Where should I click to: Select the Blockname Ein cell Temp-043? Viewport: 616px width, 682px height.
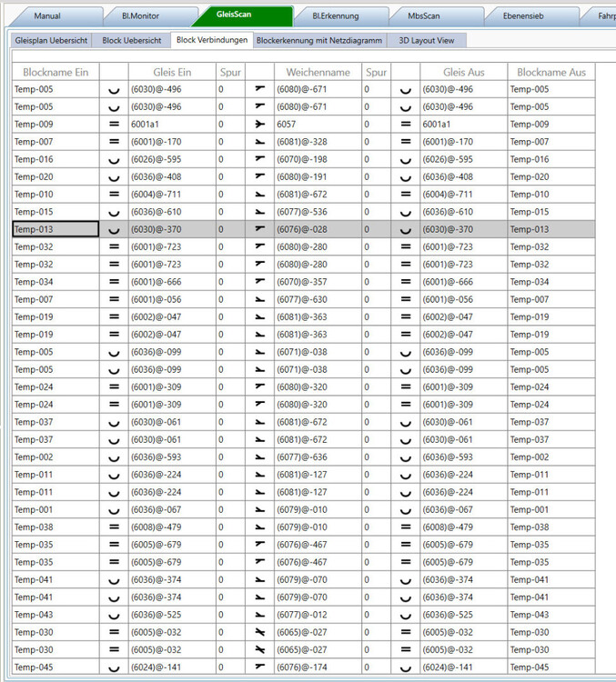56,615
